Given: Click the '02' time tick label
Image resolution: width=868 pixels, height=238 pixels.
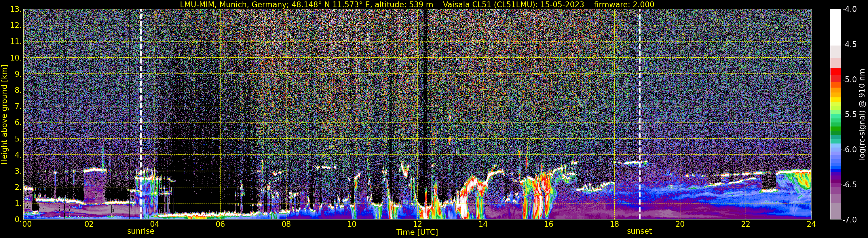Looking at the screenshot, I should 89,224.
